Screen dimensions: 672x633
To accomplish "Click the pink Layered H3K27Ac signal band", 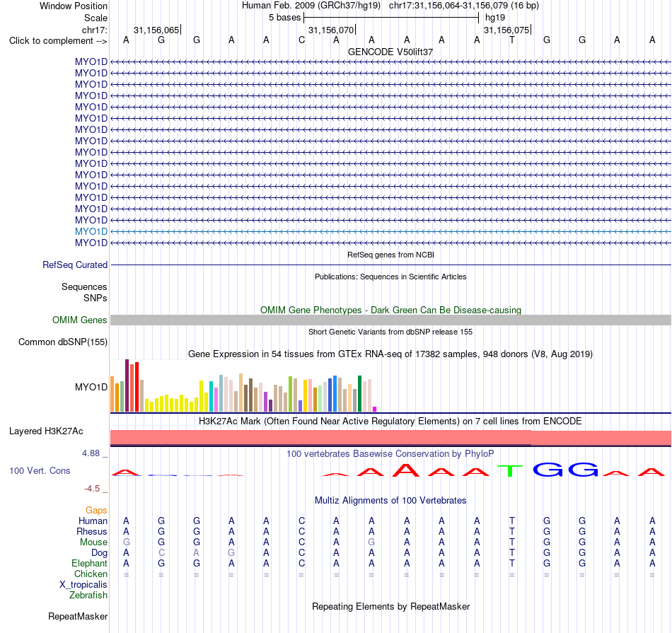I will [x=390, y=438].
